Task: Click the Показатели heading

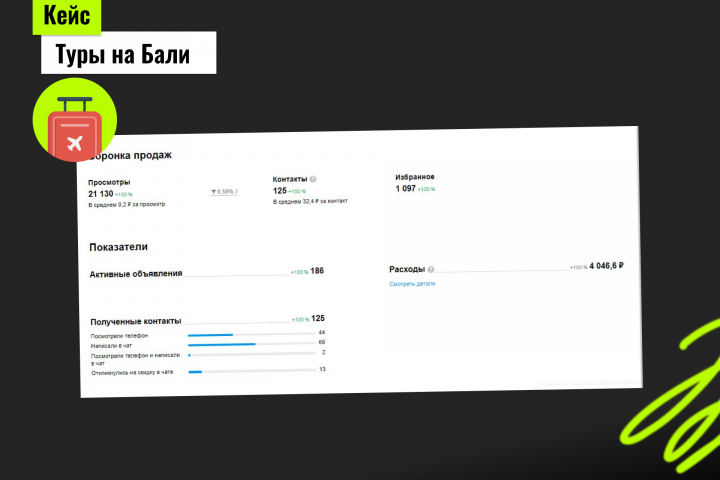Action: [118, 247]
